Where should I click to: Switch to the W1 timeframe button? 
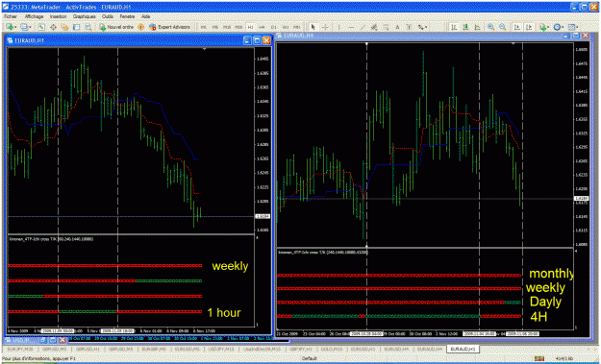pyautogui.click(x=286, y=27)
